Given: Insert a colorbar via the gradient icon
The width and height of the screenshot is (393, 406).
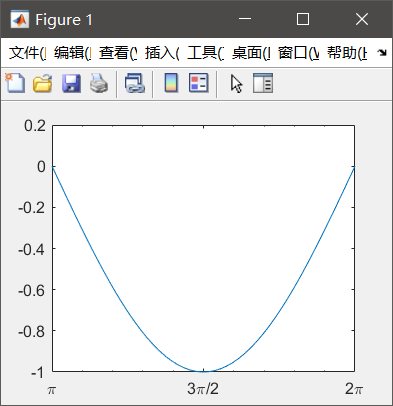Looking at the screenshot, I should (x=171, y=83).
